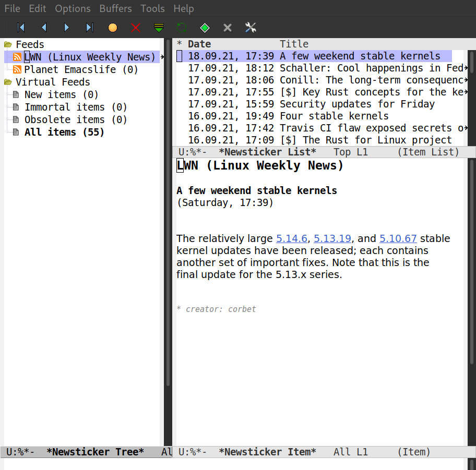
Task: Go to first feed toolbar icon
Action: click(21, 28)
